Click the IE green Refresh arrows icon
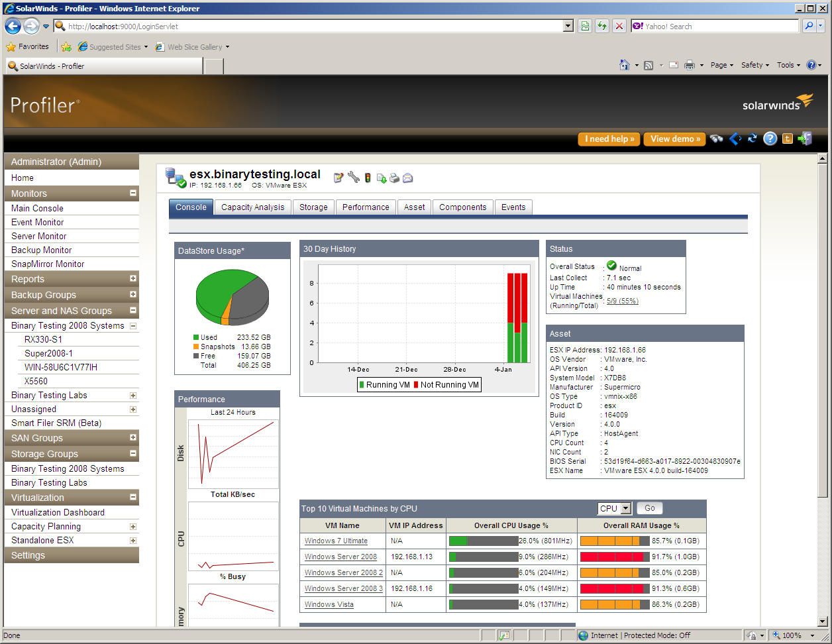 (x=602, y=27)
